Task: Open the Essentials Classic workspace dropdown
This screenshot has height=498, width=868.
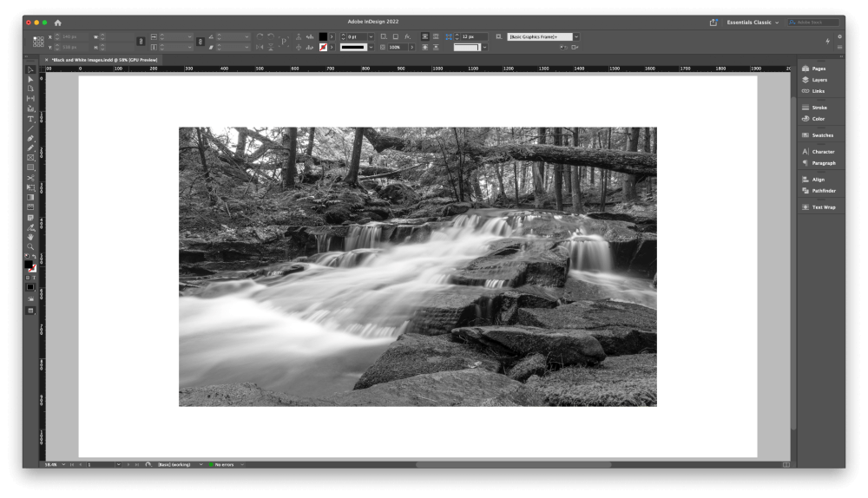Action: (753, 23)
